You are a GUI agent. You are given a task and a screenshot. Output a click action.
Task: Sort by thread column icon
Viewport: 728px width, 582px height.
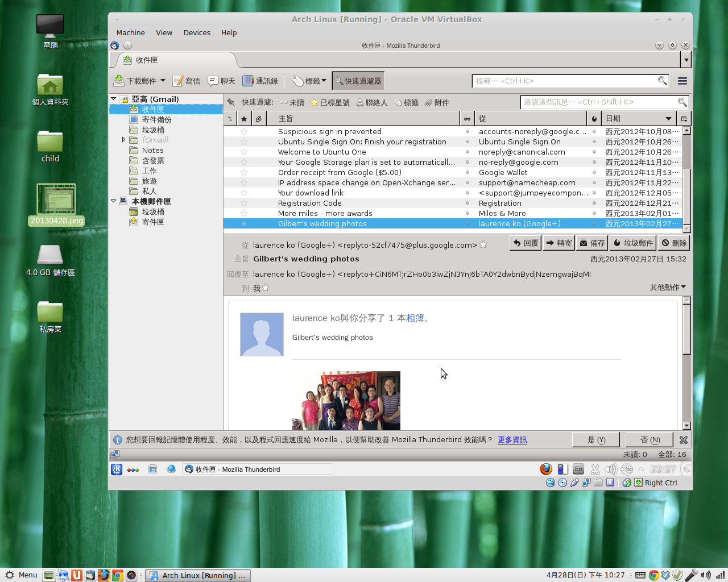[x=230, y=118]
